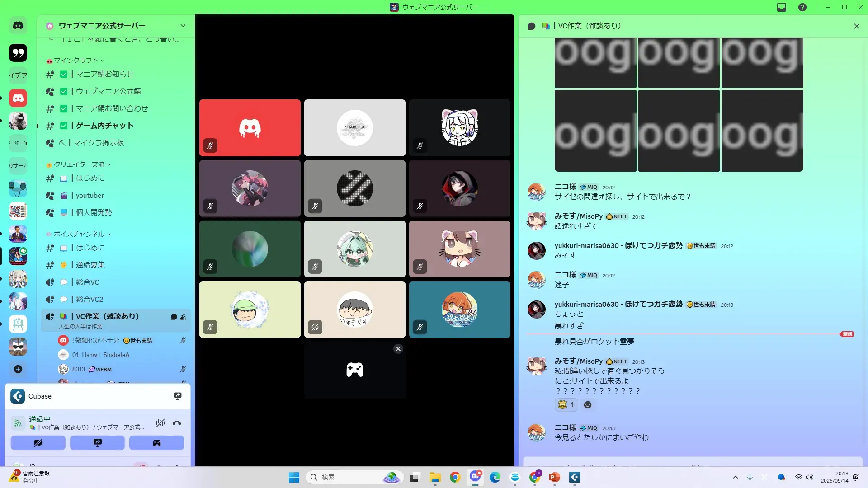Collapse the クリエイター交流 category
The image size is (868, 488).
click(79, 164)
